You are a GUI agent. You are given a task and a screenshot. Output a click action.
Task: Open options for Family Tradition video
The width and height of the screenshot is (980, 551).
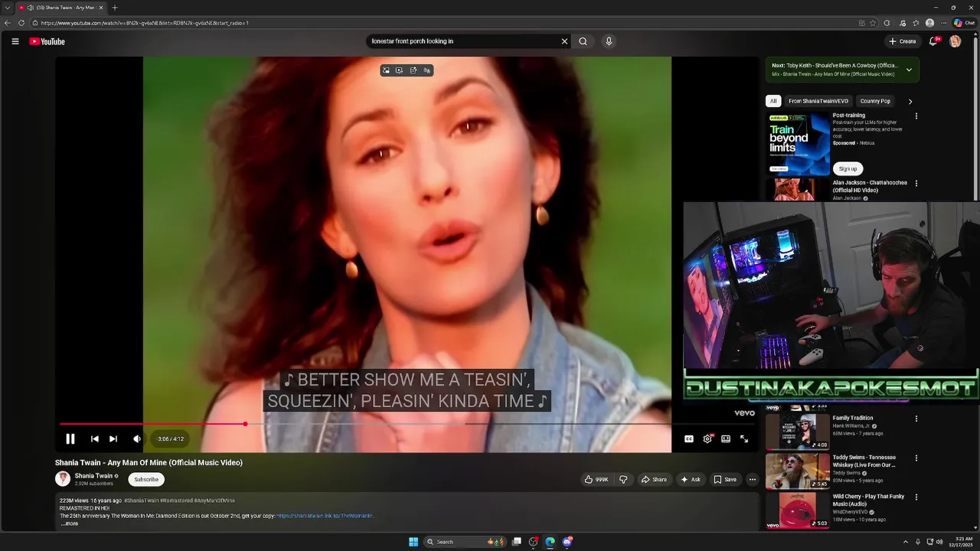tap(916, 419)
